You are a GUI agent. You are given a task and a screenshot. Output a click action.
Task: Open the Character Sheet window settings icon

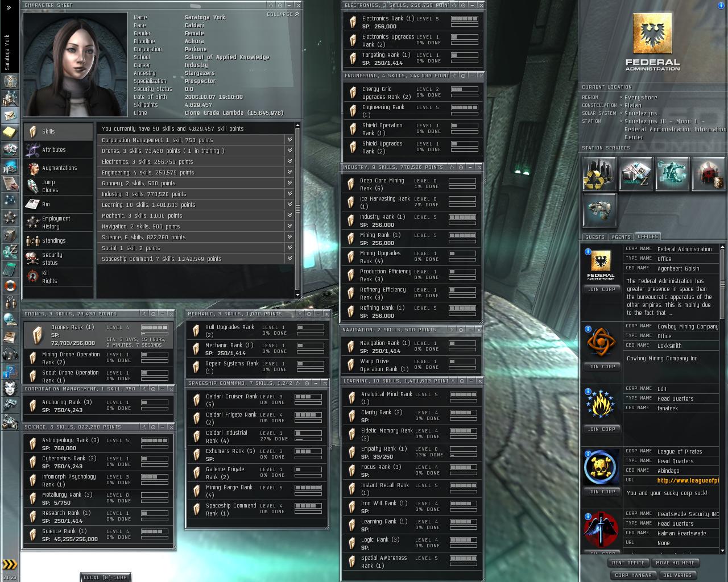click(272, 5)
